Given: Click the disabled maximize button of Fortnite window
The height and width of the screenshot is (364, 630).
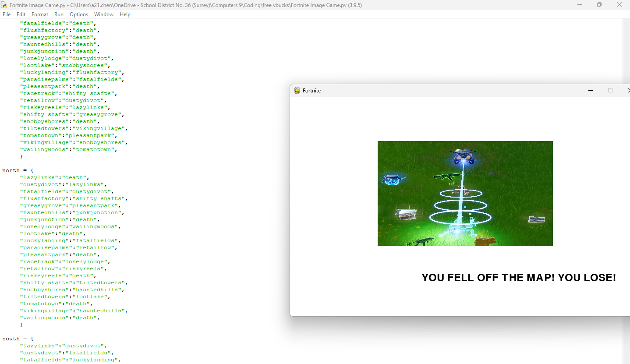Looking at the screenshot, I should [610, 90].
